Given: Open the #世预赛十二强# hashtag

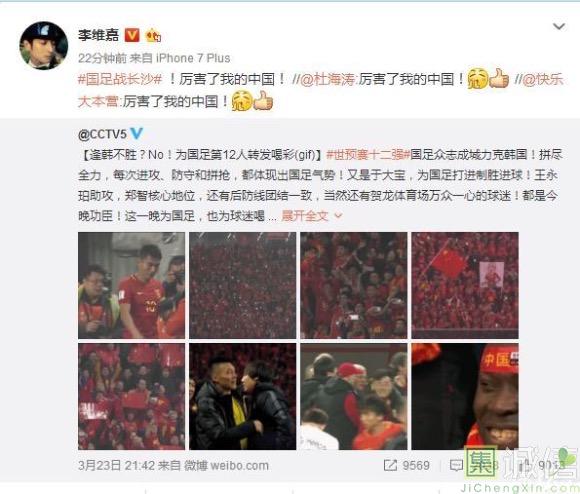Looking at the screenshot, I should point(368,155).
